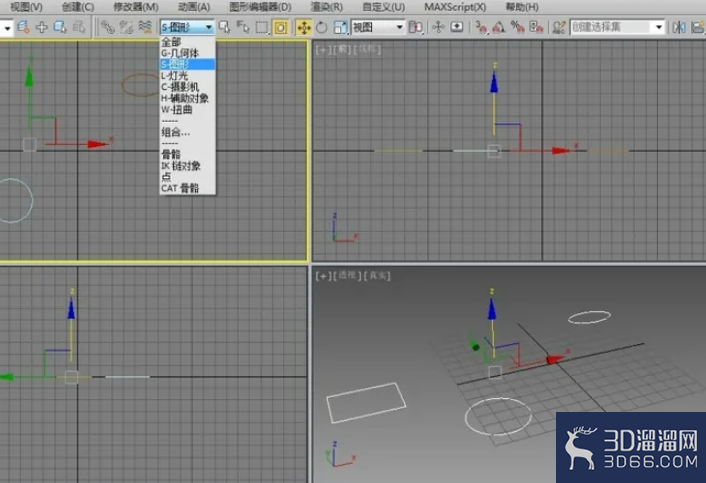Toggle the Percent Snap button

pos(517,27)
